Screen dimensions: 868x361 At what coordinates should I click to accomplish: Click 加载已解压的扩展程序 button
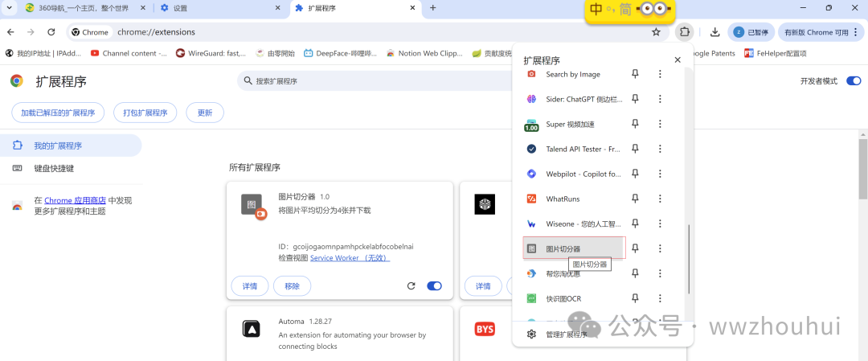coord(58,113)
